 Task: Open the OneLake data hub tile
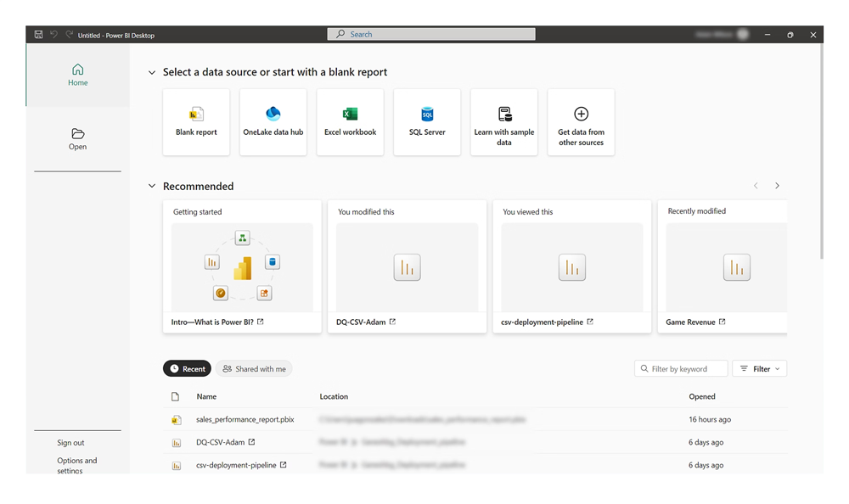coord(273,122)
